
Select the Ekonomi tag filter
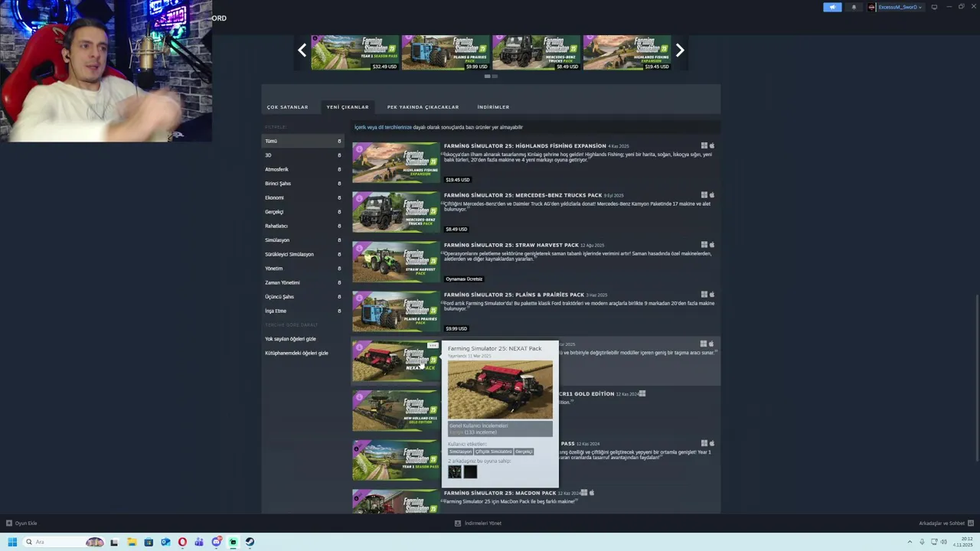pos(303,197)
